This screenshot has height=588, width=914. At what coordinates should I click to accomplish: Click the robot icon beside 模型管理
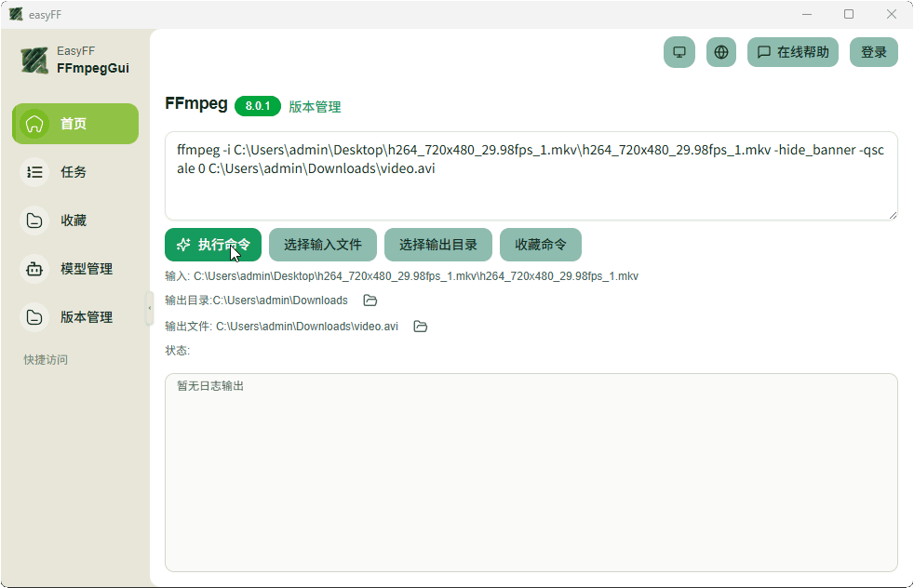click(x=34, y=269)
